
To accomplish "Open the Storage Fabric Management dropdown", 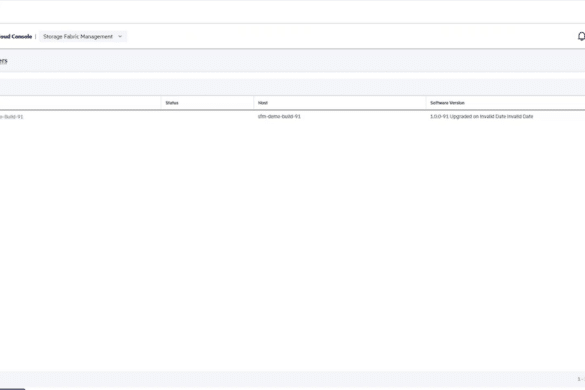I will click(x=83, y=37).
